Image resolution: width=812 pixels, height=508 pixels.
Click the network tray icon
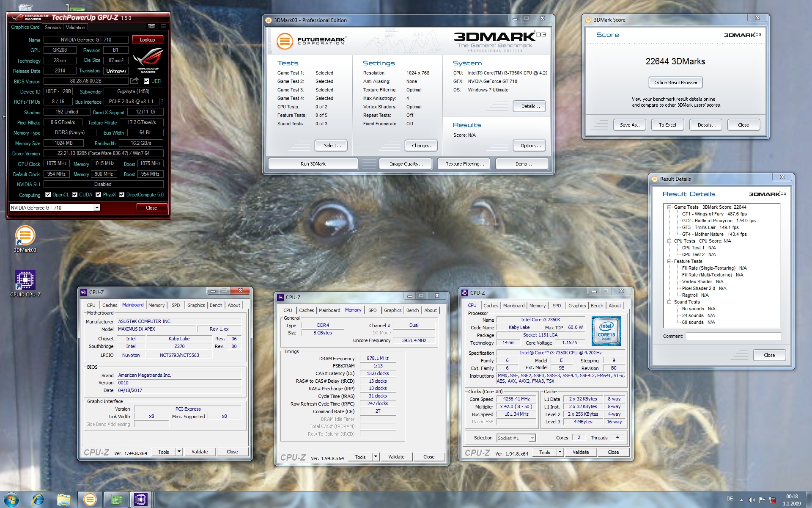coord(772,500)
